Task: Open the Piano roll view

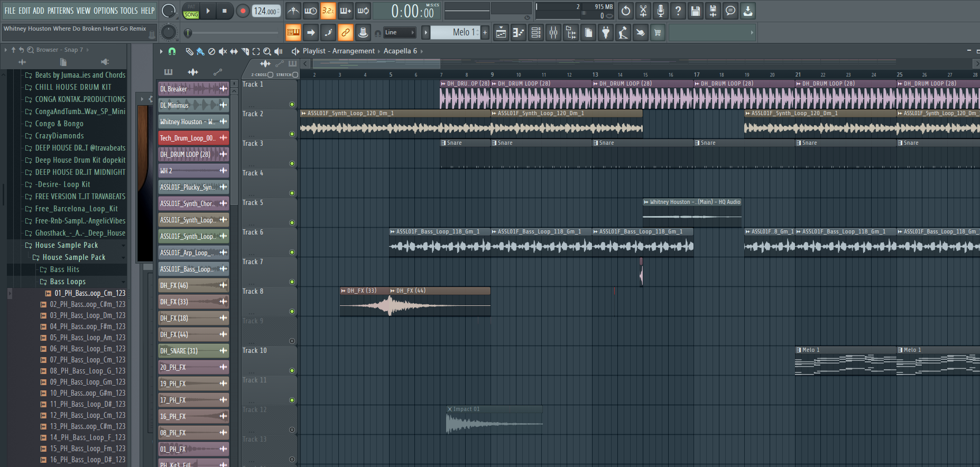Action: 519,33
